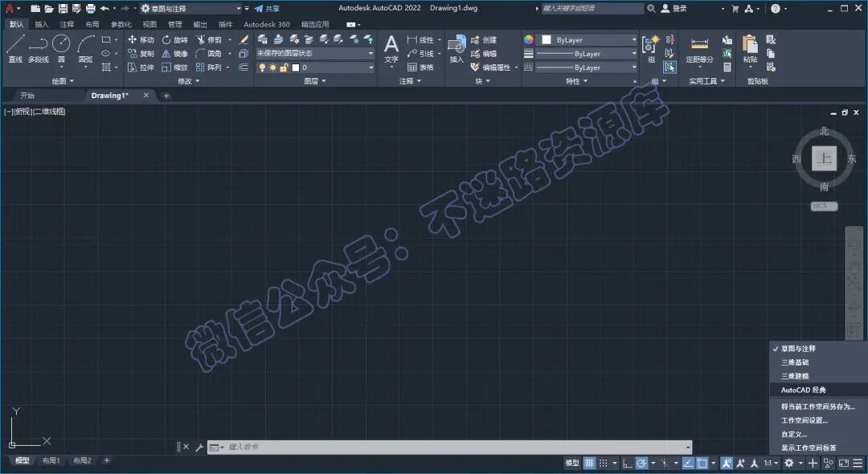Click the erase tool in 修改 panel
Image resolution: width=868 pixels, height=474 pixels.
coord(244,40)
